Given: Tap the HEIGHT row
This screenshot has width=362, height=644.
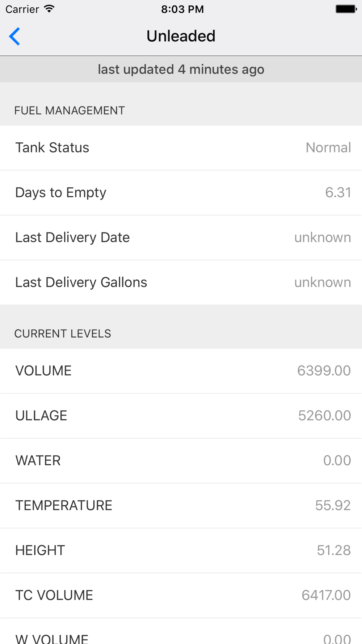Looking at the screenshot, I should [181, 551].
